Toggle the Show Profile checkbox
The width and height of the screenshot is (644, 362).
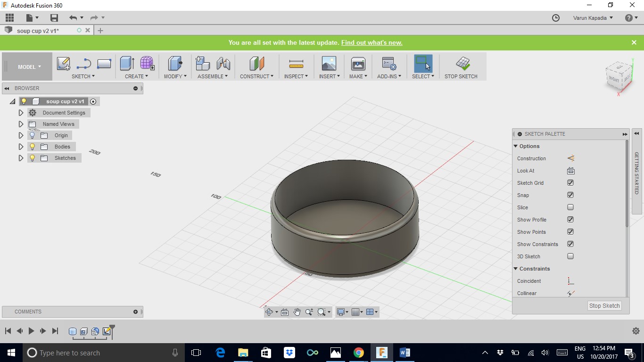coord(570,220)
